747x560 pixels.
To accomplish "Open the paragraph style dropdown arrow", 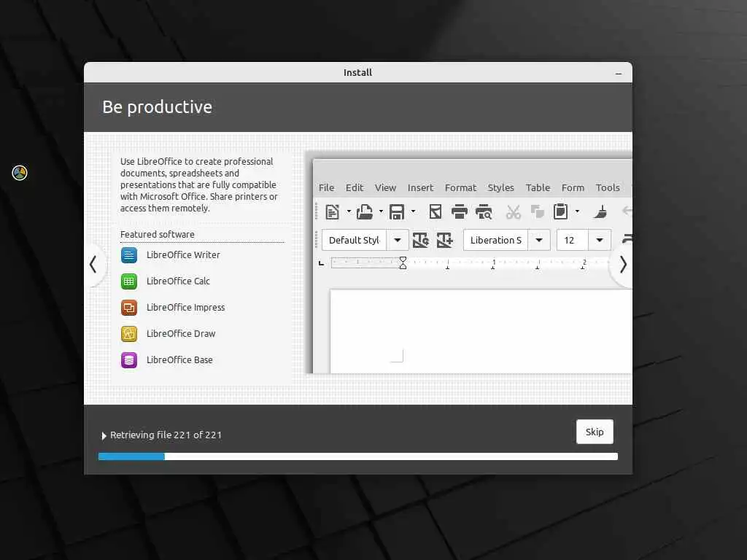I will point(398,240).
